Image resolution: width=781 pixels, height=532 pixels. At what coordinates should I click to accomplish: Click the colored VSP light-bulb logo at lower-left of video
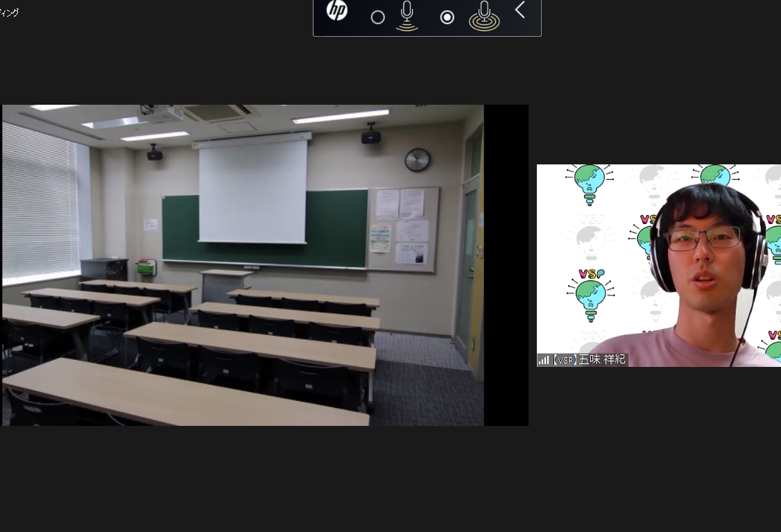coord(590,296)
